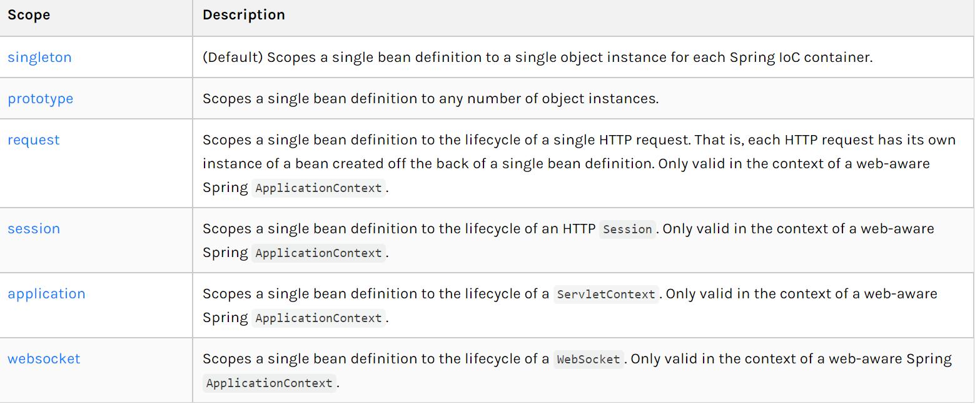Open the singleton scope link

(39, 57)
